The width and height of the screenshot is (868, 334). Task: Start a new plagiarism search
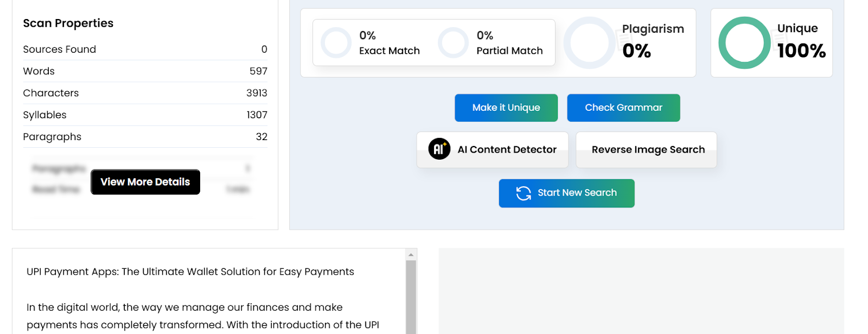pyautogui.click(x=566, y=193)
